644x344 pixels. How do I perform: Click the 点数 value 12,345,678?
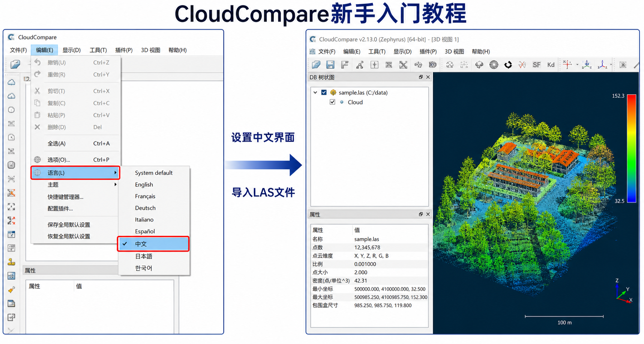367,247
